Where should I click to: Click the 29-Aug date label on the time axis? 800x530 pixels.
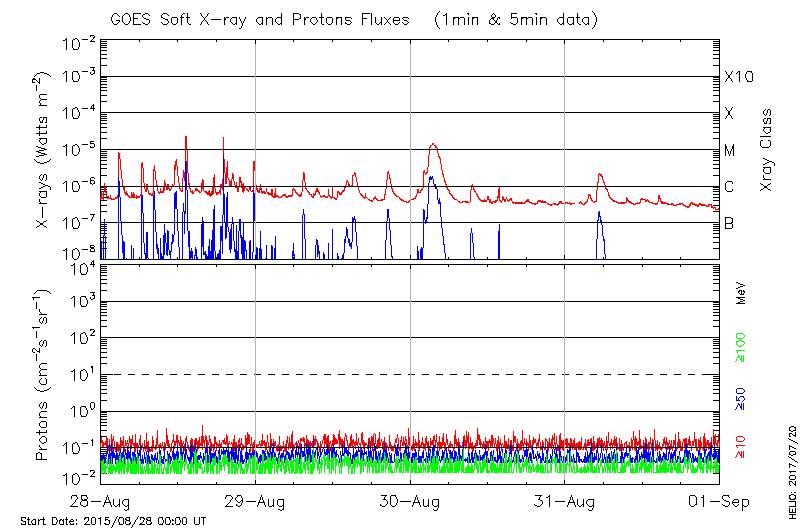(255, 501)
